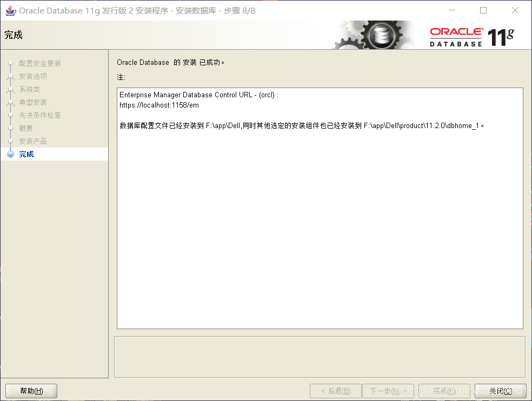This screenshot has height=401, width=532.
Task: Click the 'Oracle Database 的 安装 已成功' message
Action: pos(171,63)
